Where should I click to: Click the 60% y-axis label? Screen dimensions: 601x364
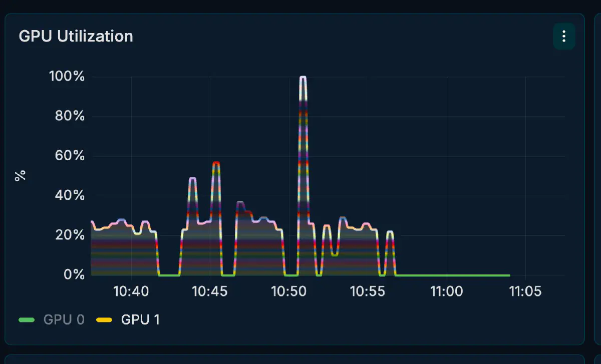pyautogui.click(x=69, y=156)
